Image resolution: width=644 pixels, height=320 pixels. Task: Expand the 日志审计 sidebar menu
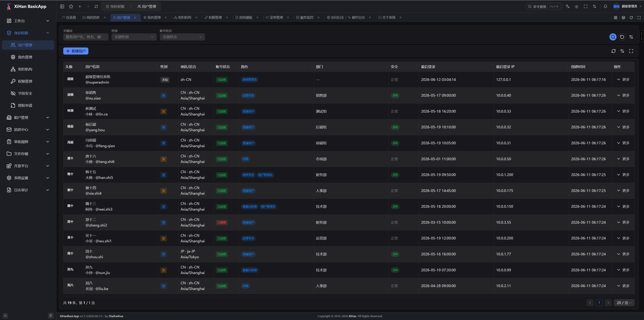[28, 190]
